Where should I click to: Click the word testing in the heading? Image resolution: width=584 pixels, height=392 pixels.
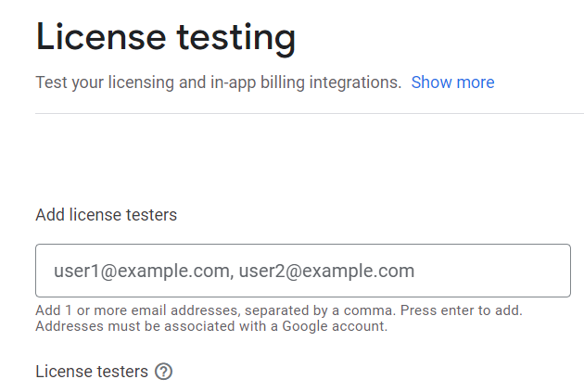click(x=236, y=38)
